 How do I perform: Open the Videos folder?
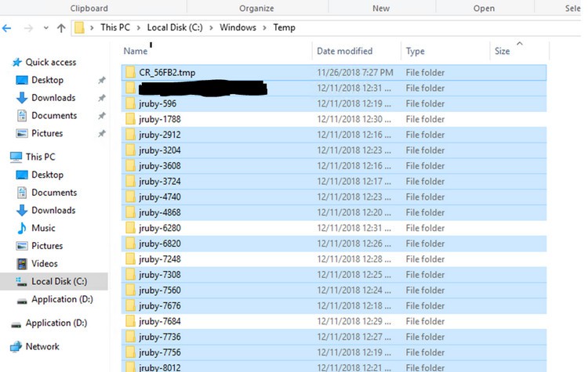click(x=44, y=264)
